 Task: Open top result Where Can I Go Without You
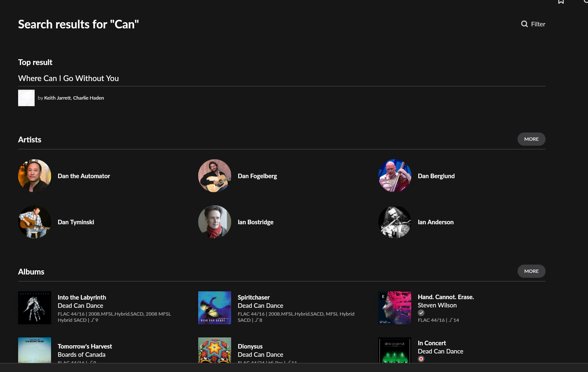click(68, 78)
